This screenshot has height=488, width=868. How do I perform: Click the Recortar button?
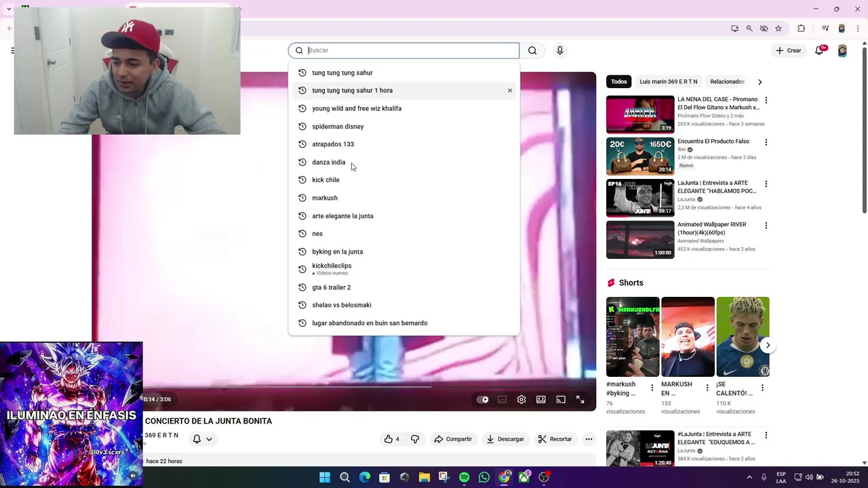555,439
